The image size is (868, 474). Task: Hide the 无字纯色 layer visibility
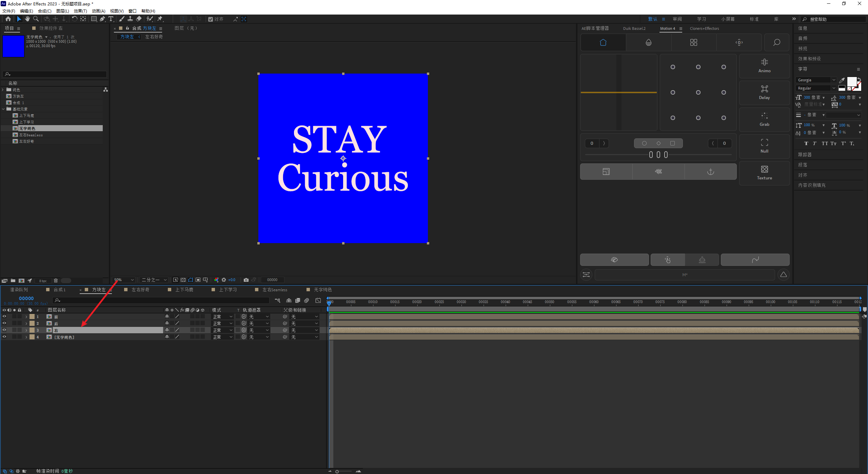pyautogui.click(x=4, y=337)
